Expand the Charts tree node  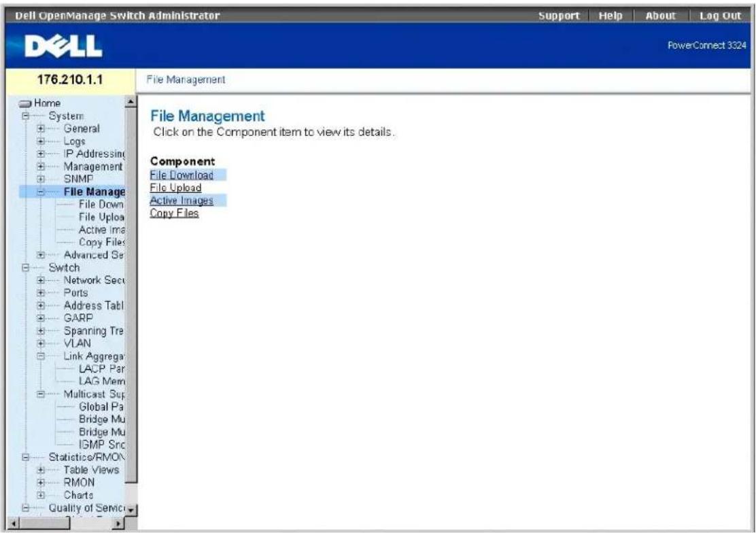(x=41, y=495)
